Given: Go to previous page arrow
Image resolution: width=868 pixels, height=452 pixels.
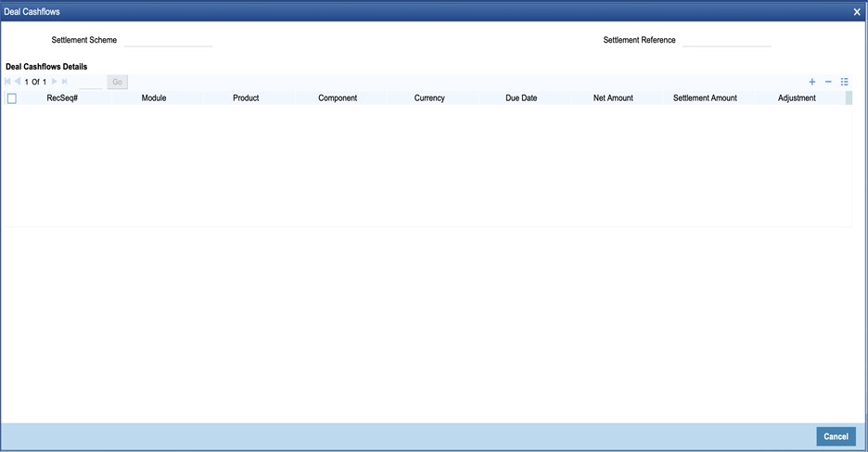Looking at the screenshot, I should coord(18,82).
